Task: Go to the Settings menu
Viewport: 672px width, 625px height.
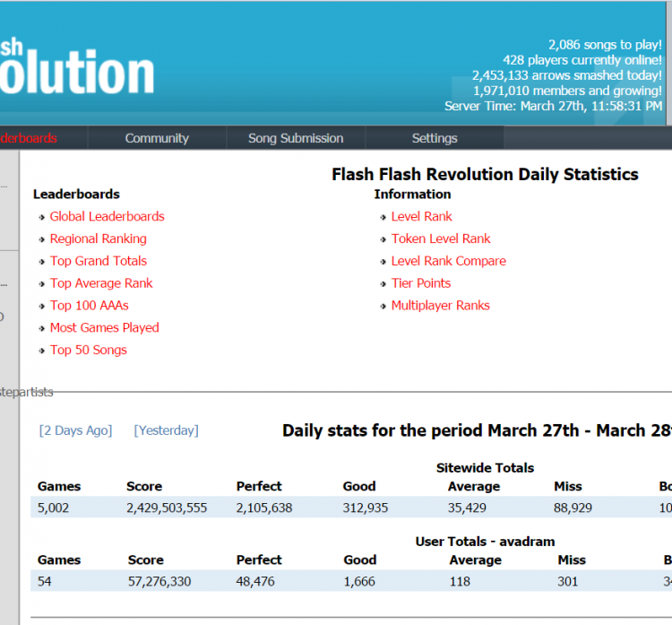Action: point(435,138)
